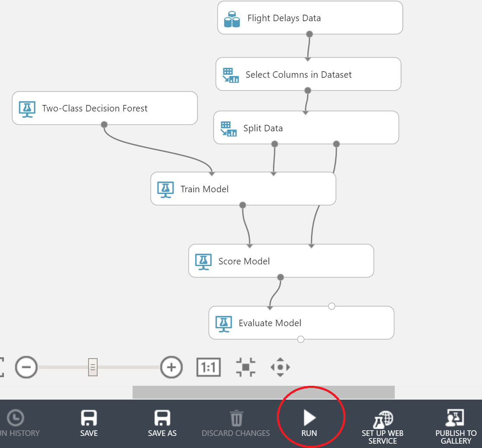Click the zoom slider handle

(x=93, y=367)
